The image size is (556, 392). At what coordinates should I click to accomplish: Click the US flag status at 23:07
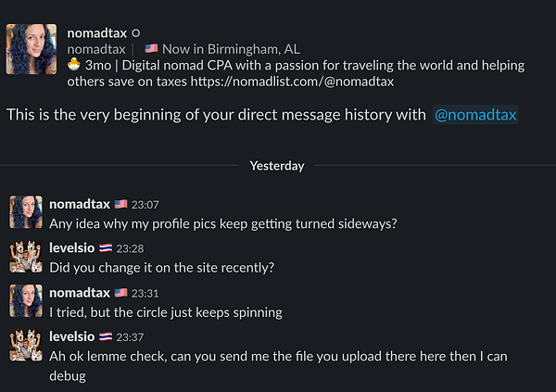click(x=120, y=203)
